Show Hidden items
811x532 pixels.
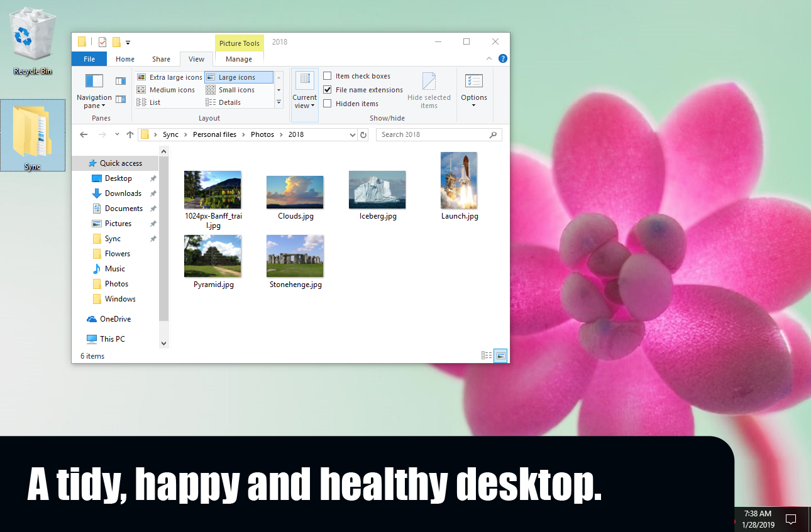328,103
